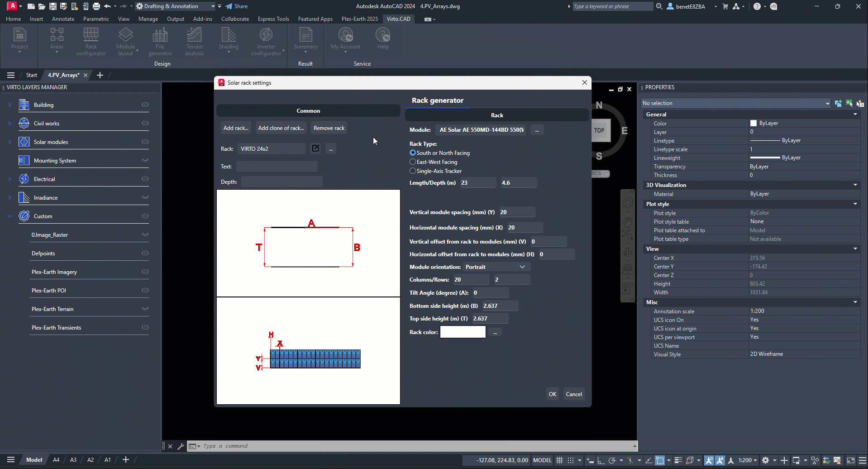Open the Terrain analysis tool
This screenshot has width=868, height=469.
194,42
